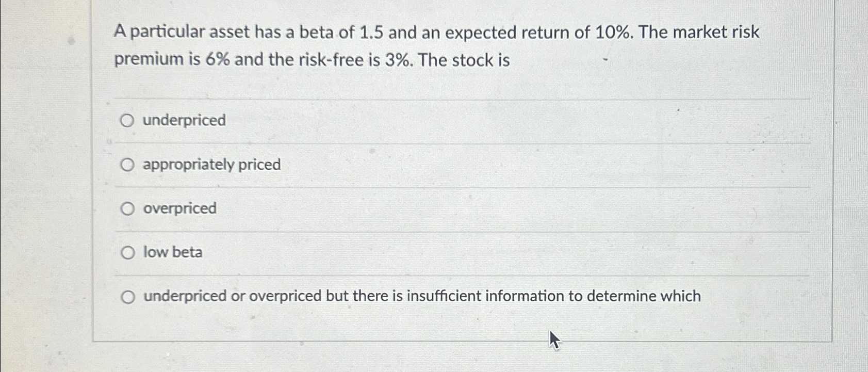Screen dimensions: 868x372
Task: Select the 'low beta' radio button
Action: click(x=127, y=252)
